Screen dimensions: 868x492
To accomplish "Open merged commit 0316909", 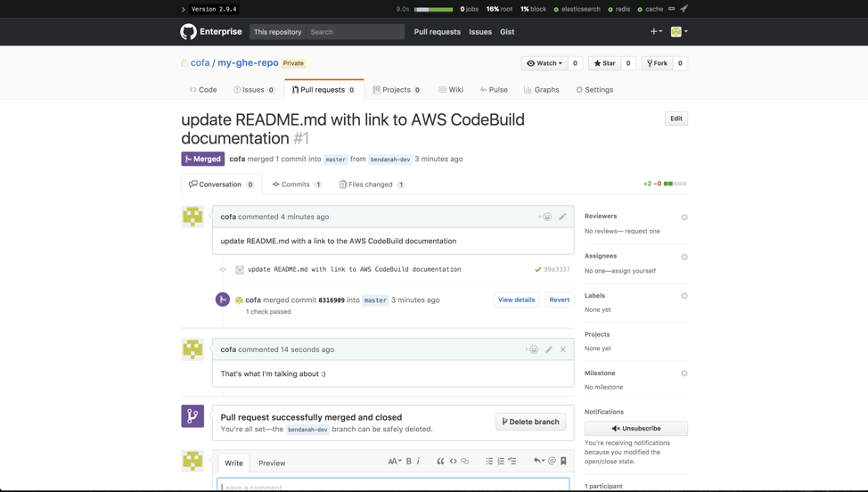I will (x=331, y=300).
